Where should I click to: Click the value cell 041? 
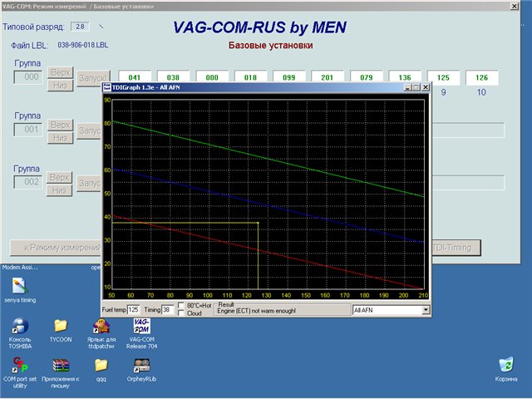coord(135,77)
